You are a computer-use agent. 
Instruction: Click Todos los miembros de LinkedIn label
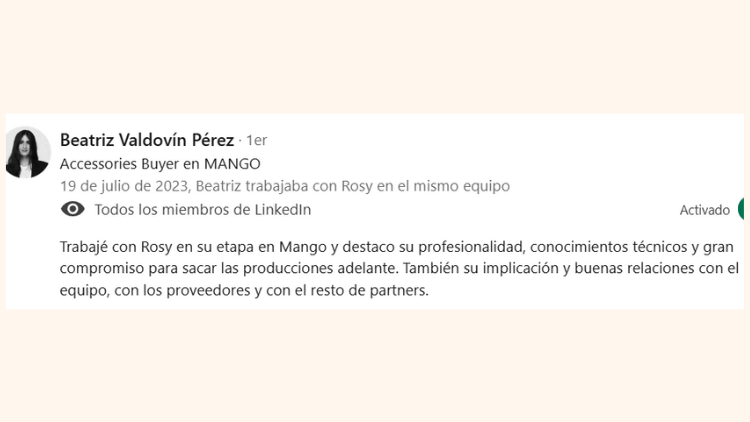(203, 210)
